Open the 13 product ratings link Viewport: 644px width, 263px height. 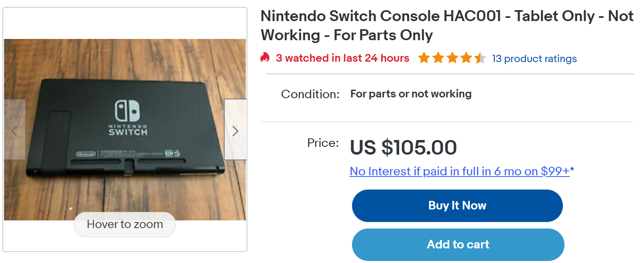coord(534,58)
